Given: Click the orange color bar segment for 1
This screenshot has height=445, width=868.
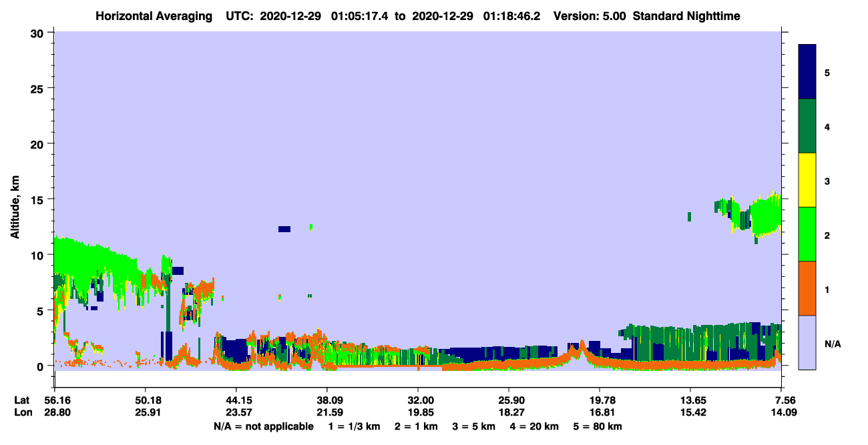Looking at the screenshot, I should pos(807,288).
